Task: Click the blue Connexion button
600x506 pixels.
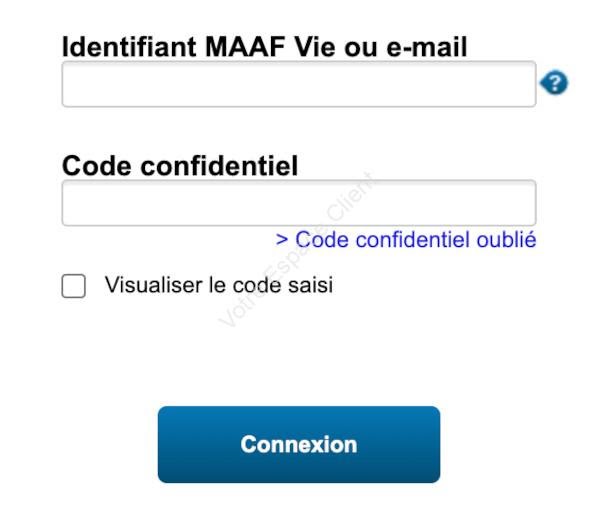Action: click(x=299, y=444)
